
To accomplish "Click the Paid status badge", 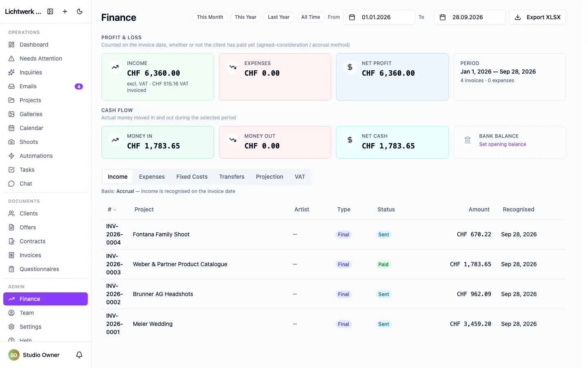I will point(383,265).
